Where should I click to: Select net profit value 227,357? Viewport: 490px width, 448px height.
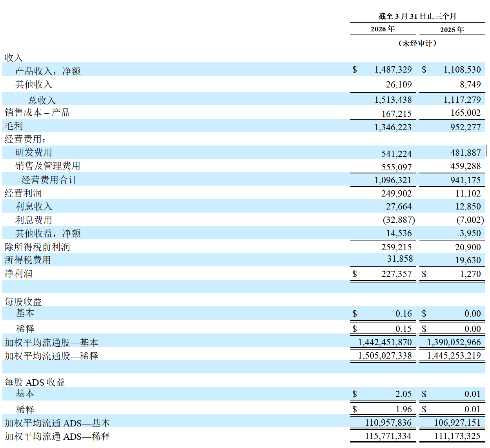coord(397,274)
